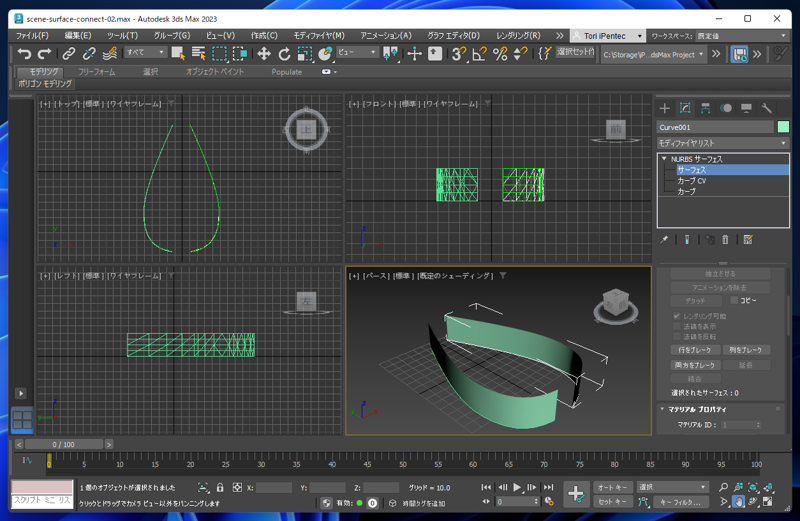Toggle the コピー checkbox
Image resolution: width=800 pixels, height=521 pixels.
pos(735,300)
